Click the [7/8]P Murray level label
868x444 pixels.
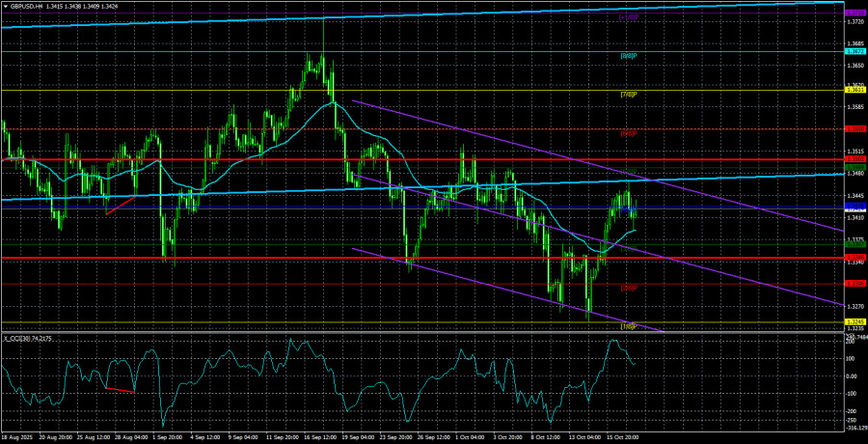pyautogui.click(x=628, y=94)
